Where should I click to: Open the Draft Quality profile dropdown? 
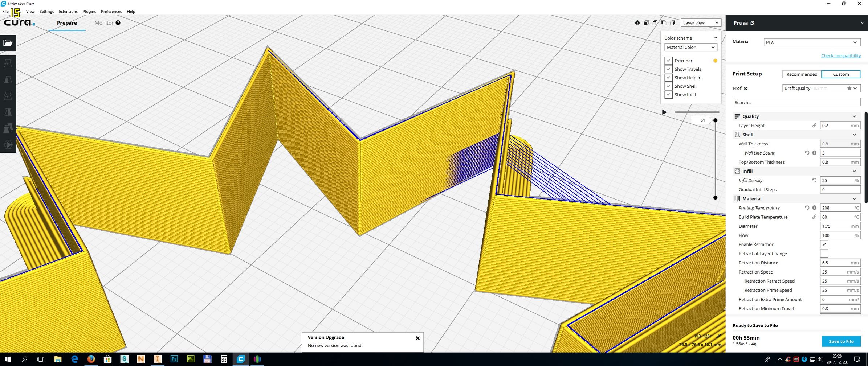pos(821,88)
